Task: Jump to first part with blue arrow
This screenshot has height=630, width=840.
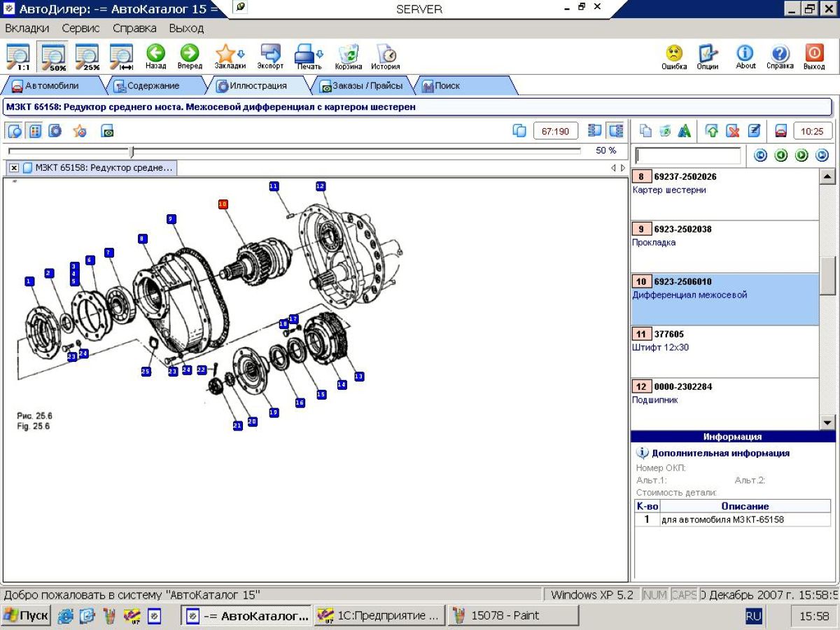Action: tap(760, 155)
